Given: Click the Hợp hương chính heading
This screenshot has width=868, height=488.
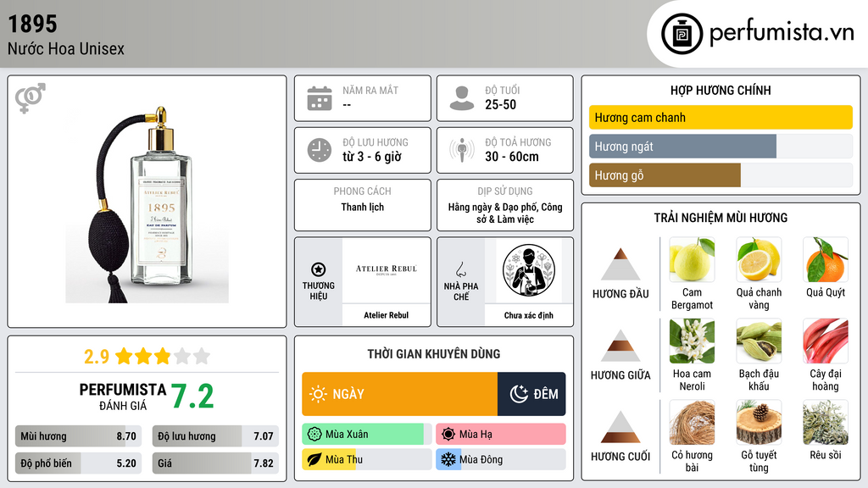Looking at the screenshot, I should pos(721,90).
